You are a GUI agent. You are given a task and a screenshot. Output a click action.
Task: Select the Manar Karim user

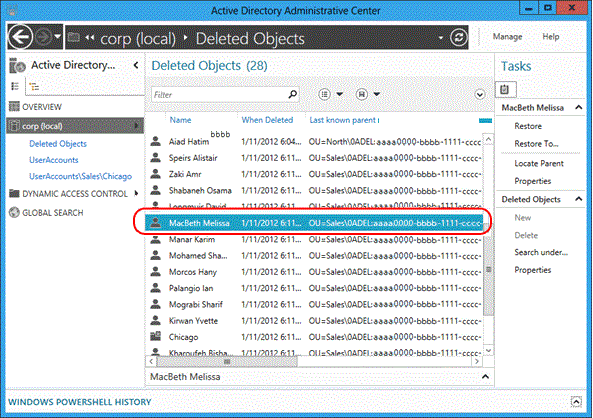[315, 239]
